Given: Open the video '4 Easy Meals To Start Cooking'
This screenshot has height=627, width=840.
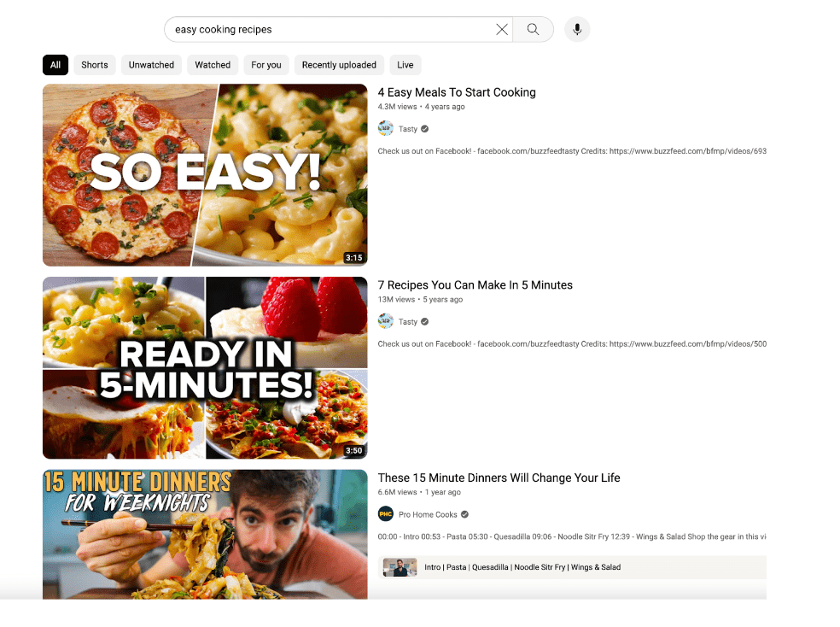Looking at the screenshot, I should tap(457, 92).
